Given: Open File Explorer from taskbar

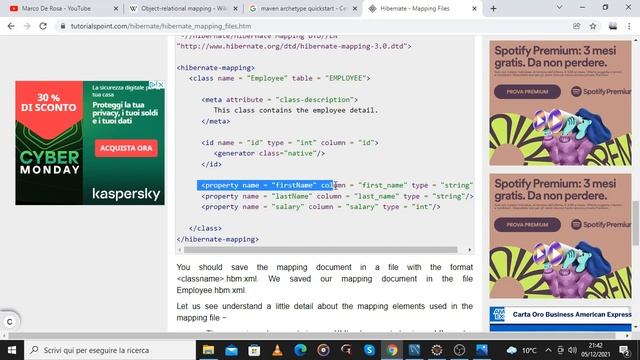Looking at the screenshot, I should tap(209, 350).
